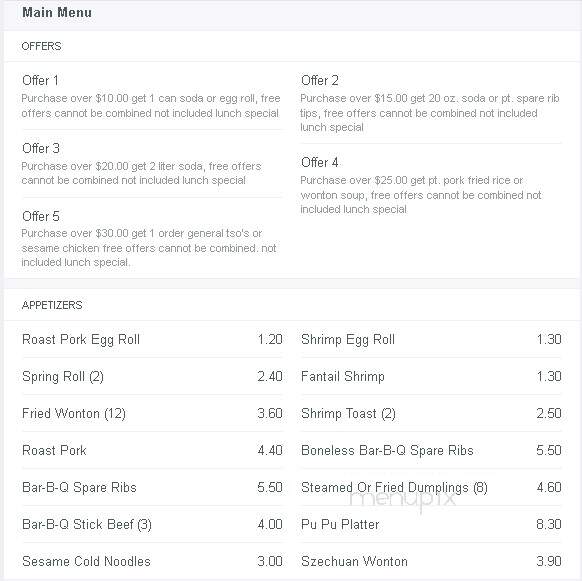Select the OFFERS section header
The image size is (582, 581).
pyautogui.click(x=41, y=46)
